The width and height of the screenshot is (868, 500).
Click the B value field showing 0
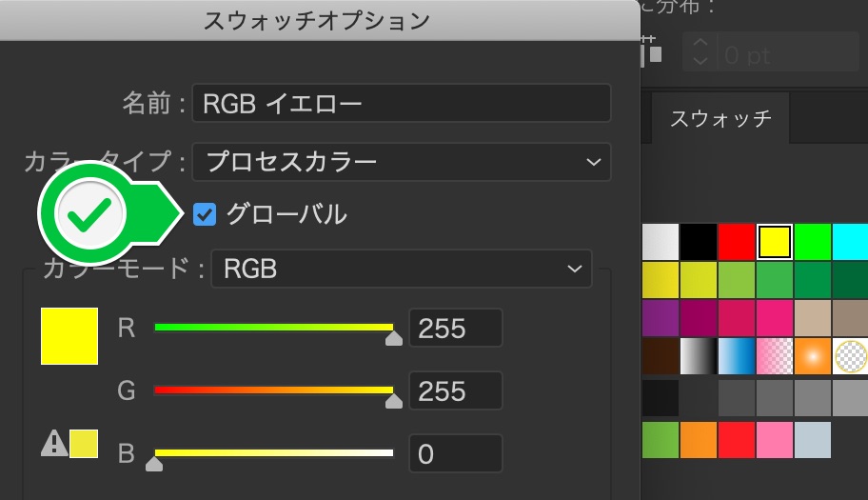[x=456, y=453]
